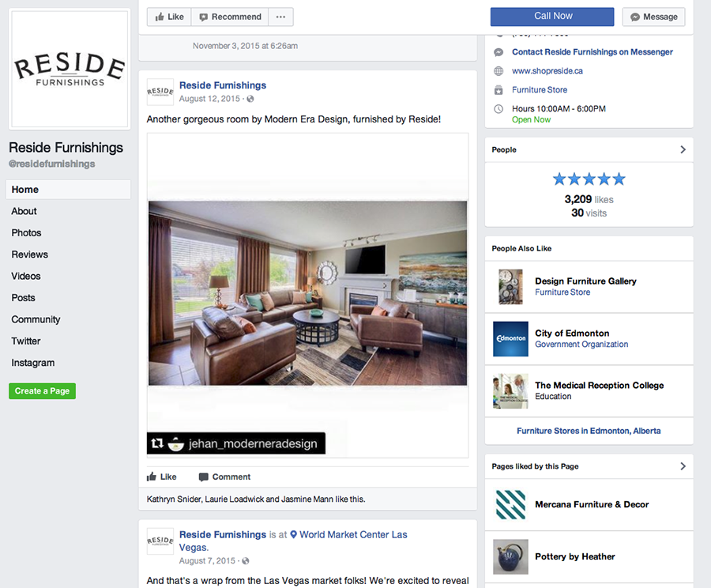Click the green Create a Page button
The image size is (711, 588).
tap(42, 391)
